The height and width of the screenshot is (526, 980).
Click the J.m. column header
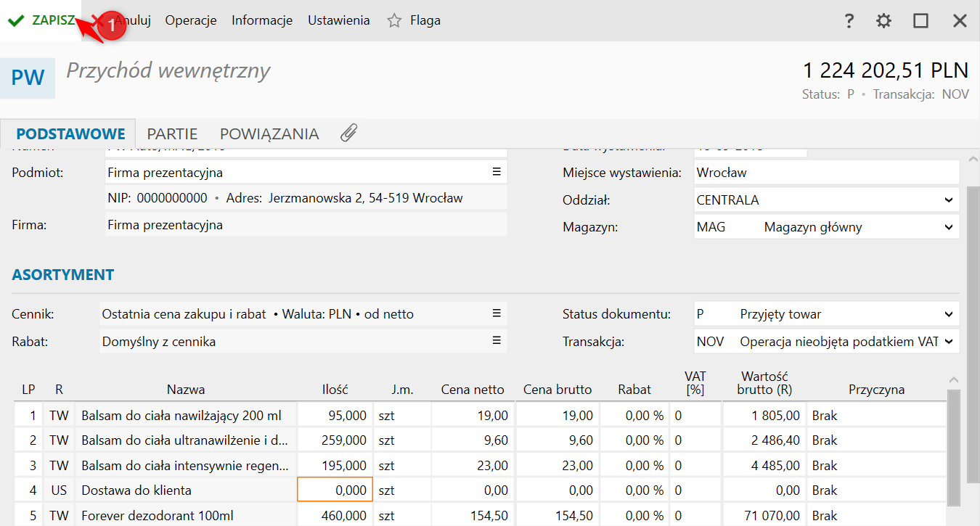401,390
